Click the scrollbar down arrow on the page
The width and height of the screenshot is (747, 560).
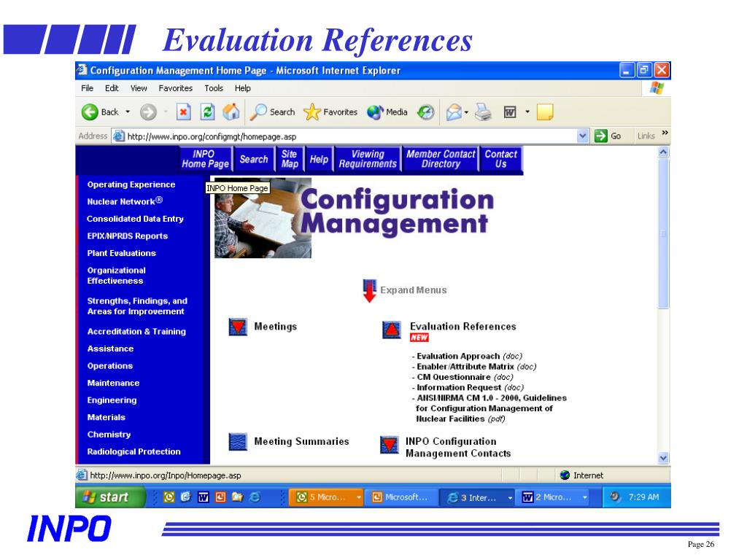(663, 458)
